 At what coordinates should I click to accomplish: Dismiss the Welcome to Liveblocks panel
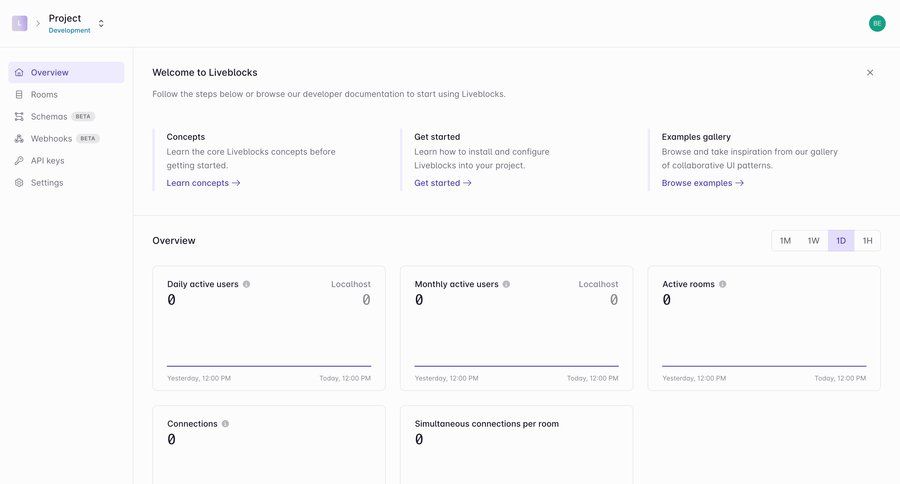(x=870, y=72)
